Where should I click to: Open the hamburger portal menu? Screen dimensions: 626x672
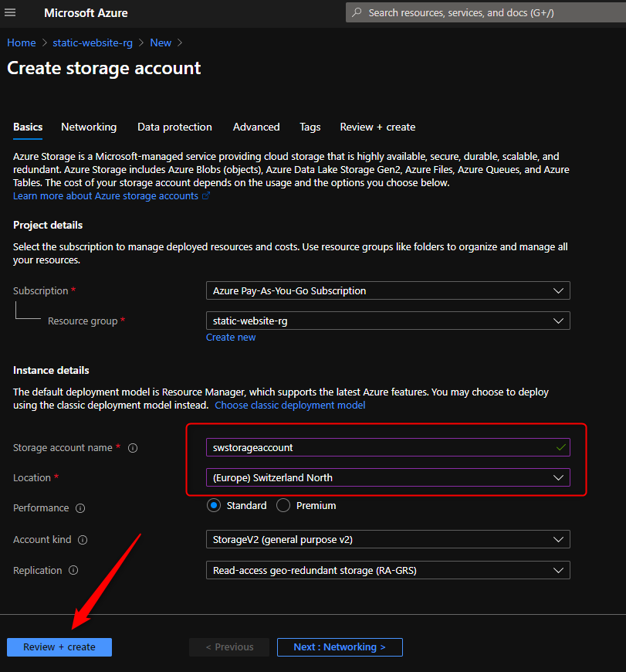(11, 13)
